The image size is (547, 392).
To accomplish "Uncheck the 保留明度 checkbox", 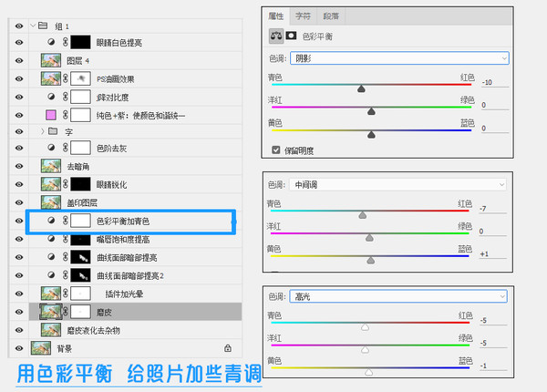I will pyautogui.click(x=276, y=150).
